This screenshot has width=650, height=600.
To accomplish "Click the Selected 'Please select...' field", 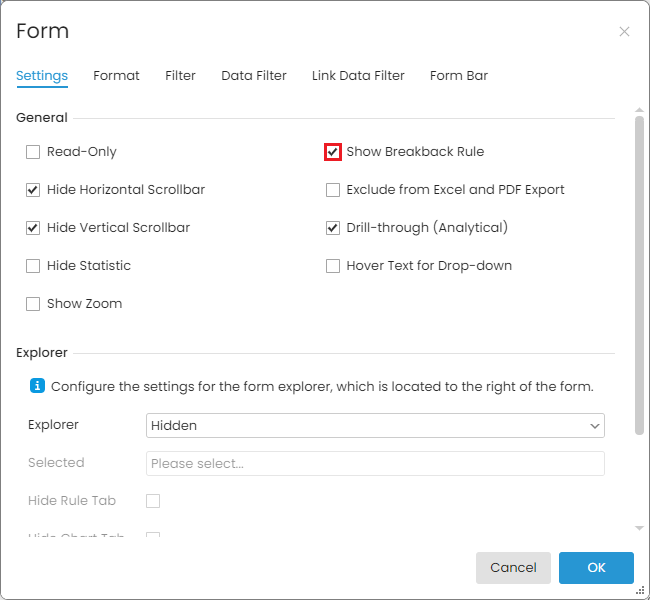I will [x=375, y=463].
